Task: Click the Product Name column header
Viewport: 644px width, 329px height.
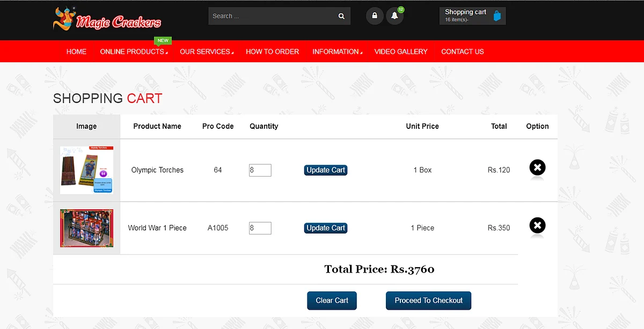Action: coord(157,127)
